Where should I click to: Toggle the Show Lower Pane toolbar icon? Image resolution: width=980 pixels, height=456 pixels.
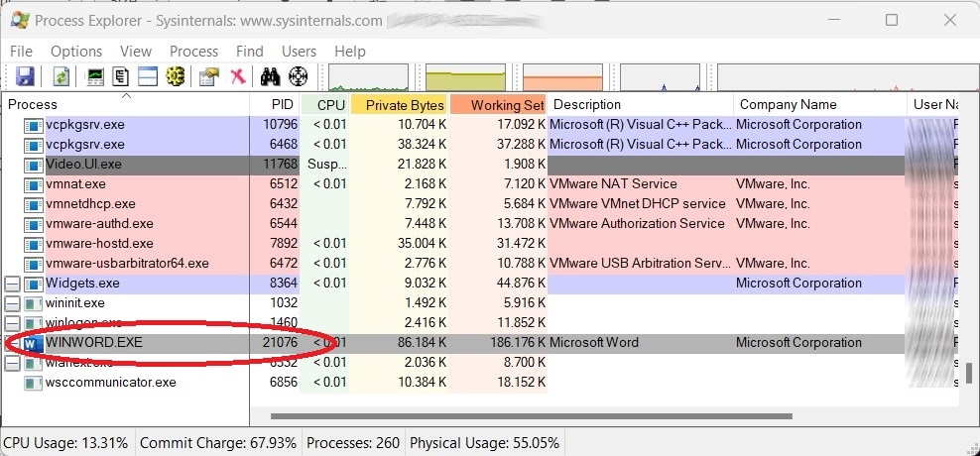pyautogui.click(x=148, y=77)
